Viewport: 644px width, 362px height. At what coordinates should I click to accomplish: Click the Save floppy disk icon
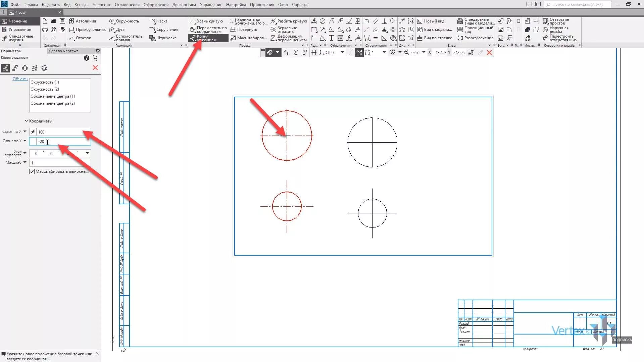tap(62, 21)
